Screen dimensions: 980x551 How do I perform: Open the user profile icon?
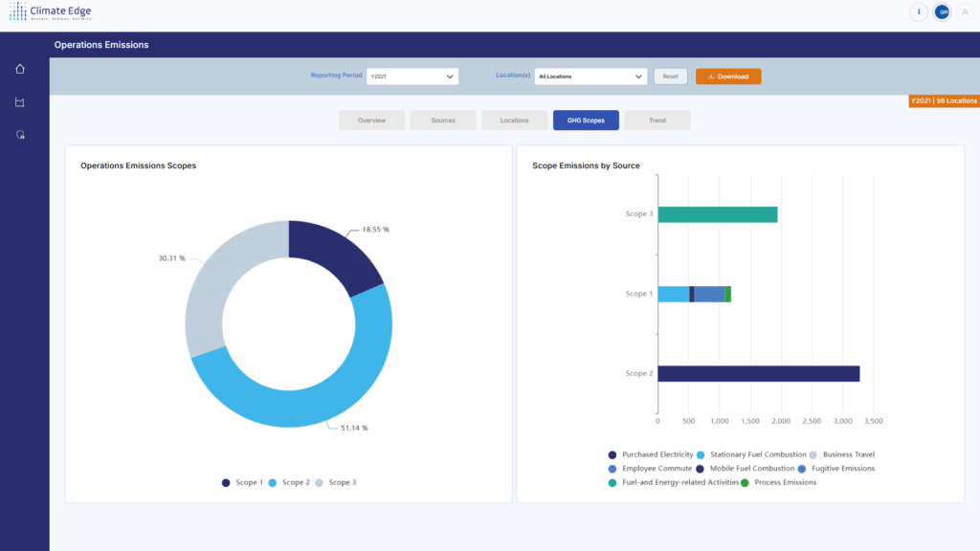(966, 12)
